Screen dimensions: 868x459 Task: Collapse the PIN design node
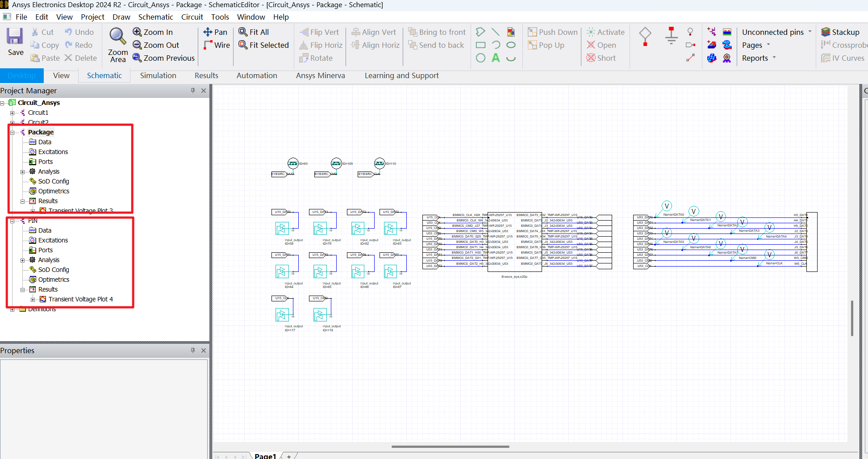[x=12, y=221]
